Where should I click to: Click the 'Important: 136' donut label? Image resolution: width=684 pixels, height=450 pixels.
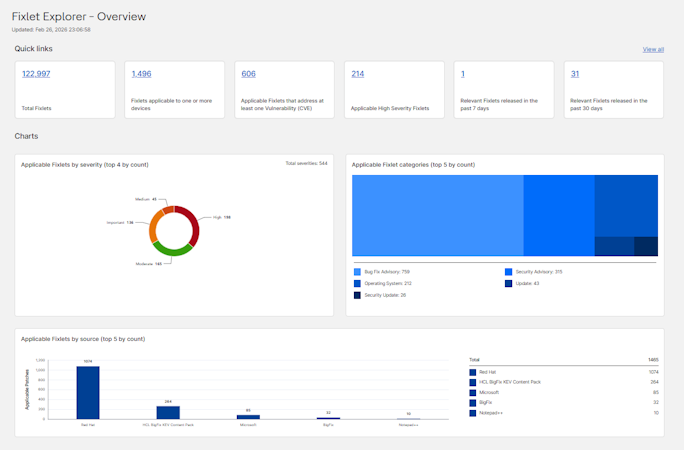click(x=120, y=222)
